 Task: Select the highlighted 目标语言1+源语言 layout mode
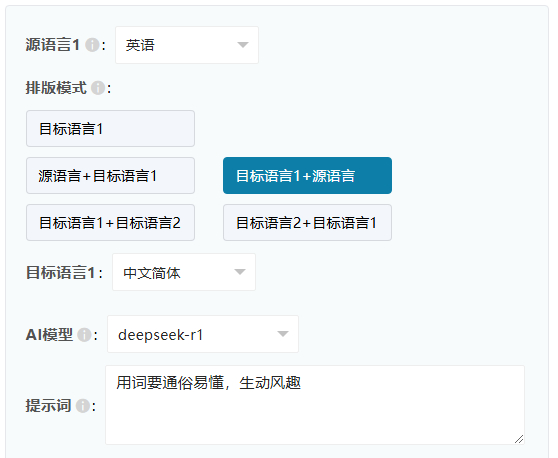coord(307,175)
